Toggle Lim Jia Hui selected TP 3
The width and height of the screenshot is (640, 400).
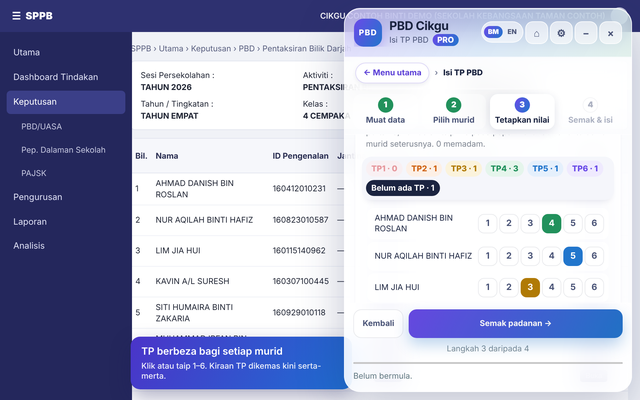pyautogui.click(x=530, y=287)
